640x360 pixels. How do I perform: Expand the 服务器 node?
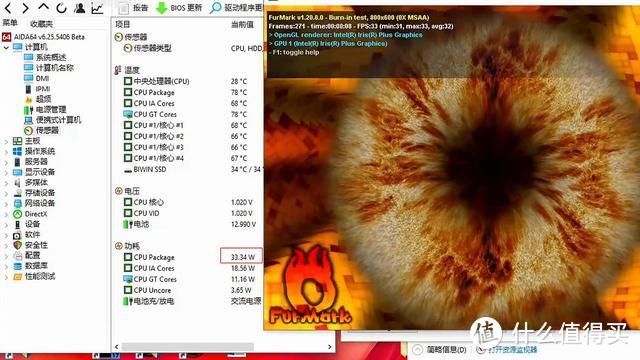(x=6, y=162)
